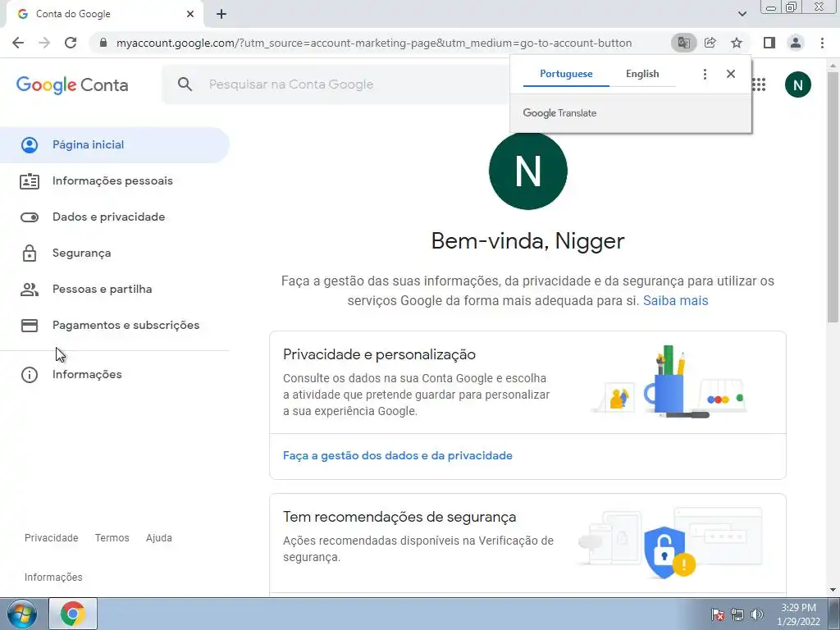Open Dados e privacidade in the sidebar
840x630 pixels.
pos(115,217)
